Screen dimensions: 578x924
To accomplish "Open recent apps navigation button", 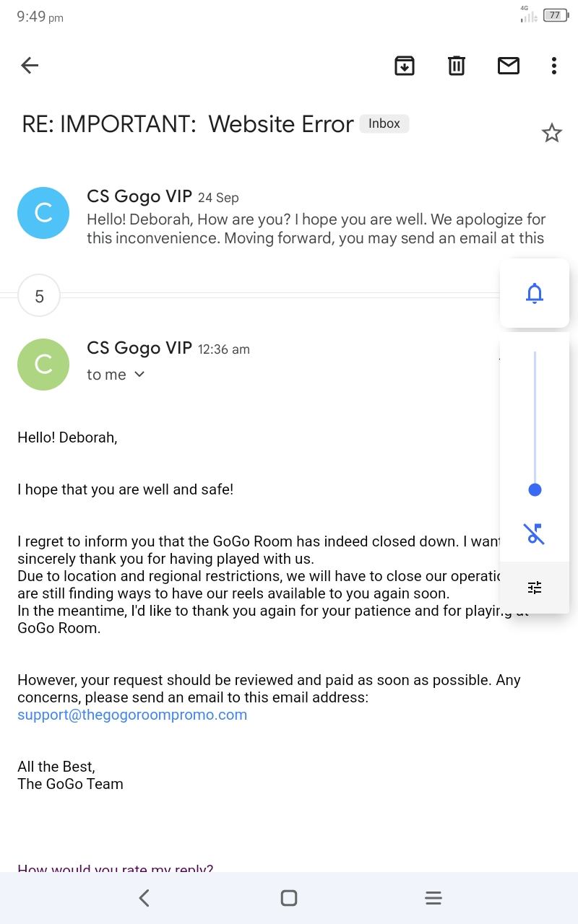I will [433, 898].
